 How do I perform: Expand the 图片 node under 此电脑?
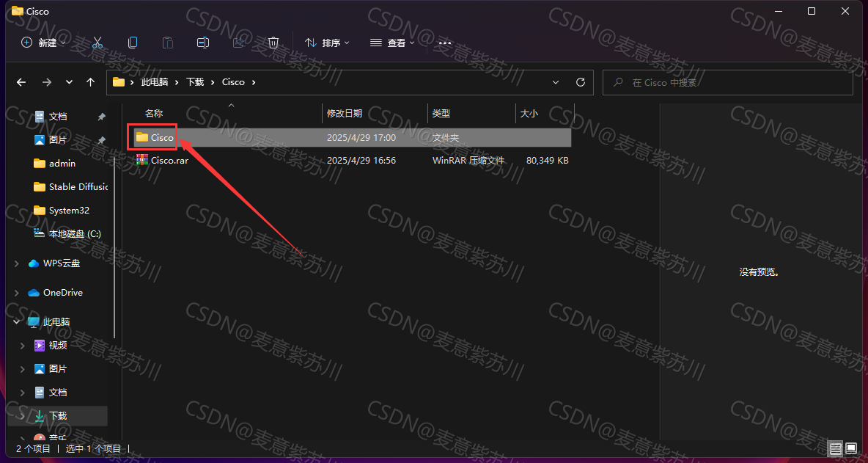coord(23,369)
